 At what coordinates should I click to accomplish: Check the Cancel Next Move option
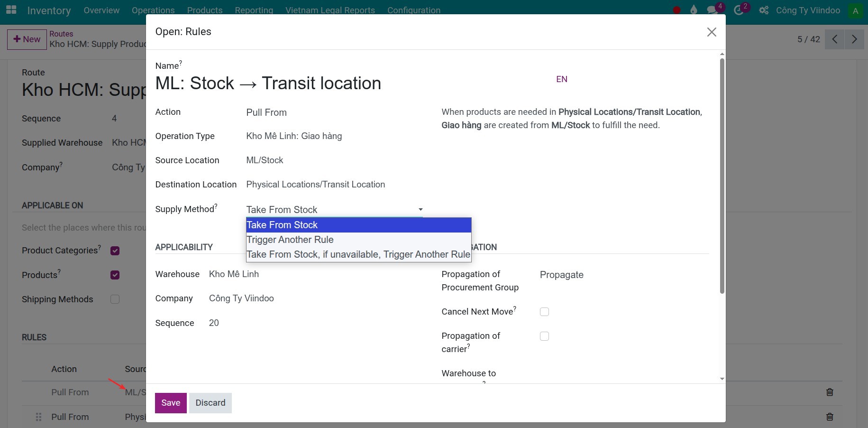[544, 312]
